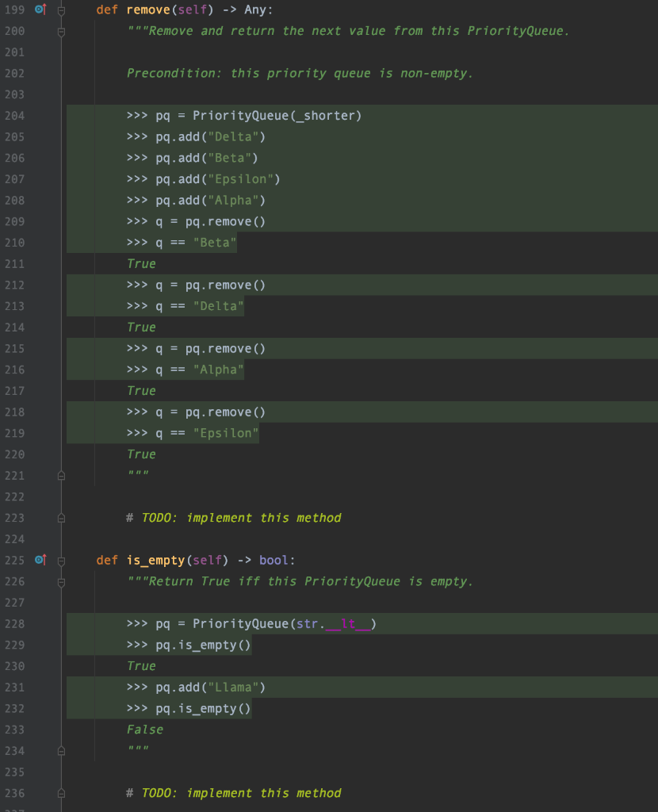
Task: Collapse the is_empty method using its fold arrow
Action: pyautogui.click(x=63, y=560)
